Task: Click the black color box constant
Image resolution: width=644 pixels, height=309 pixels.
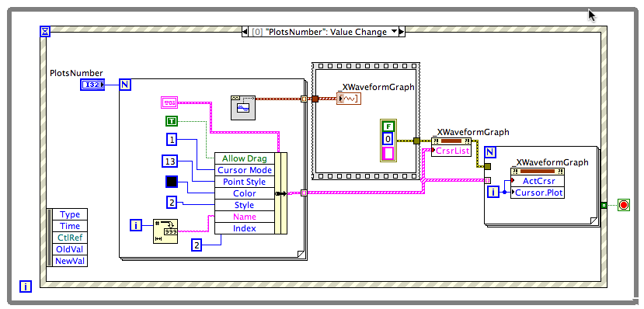Action: 171,182
